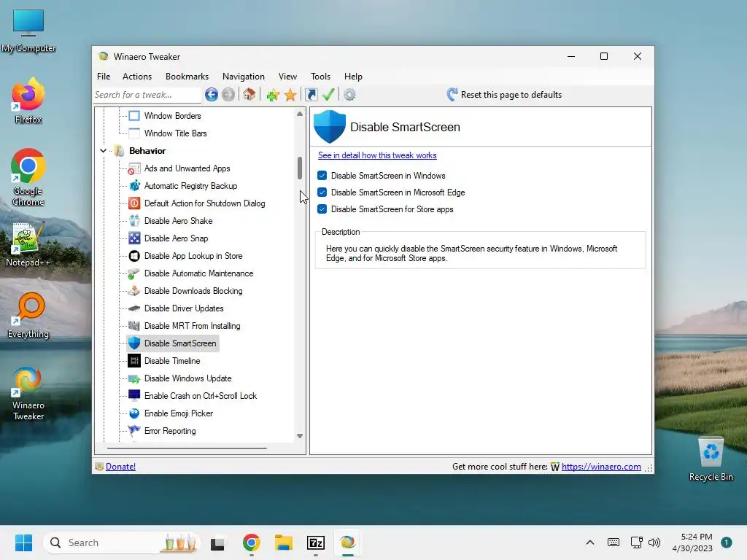Viewport: 747px width, 560px height.
Task: Click the Disable Downloads Blocking icon
Action: (134, 291)
